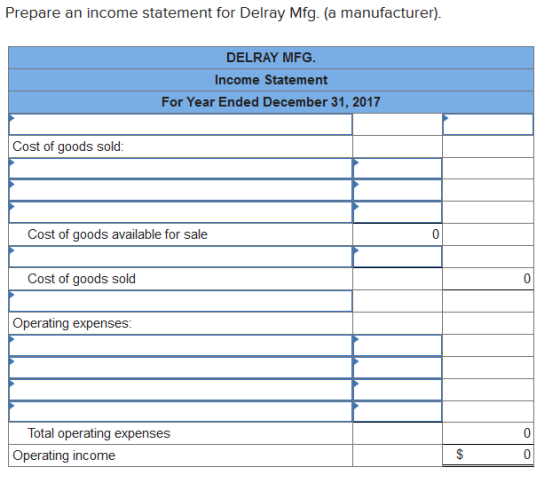Click the 'Cost of goods sold:' heading
Viewport: 560px width, 499px height.
pos(68,146)
